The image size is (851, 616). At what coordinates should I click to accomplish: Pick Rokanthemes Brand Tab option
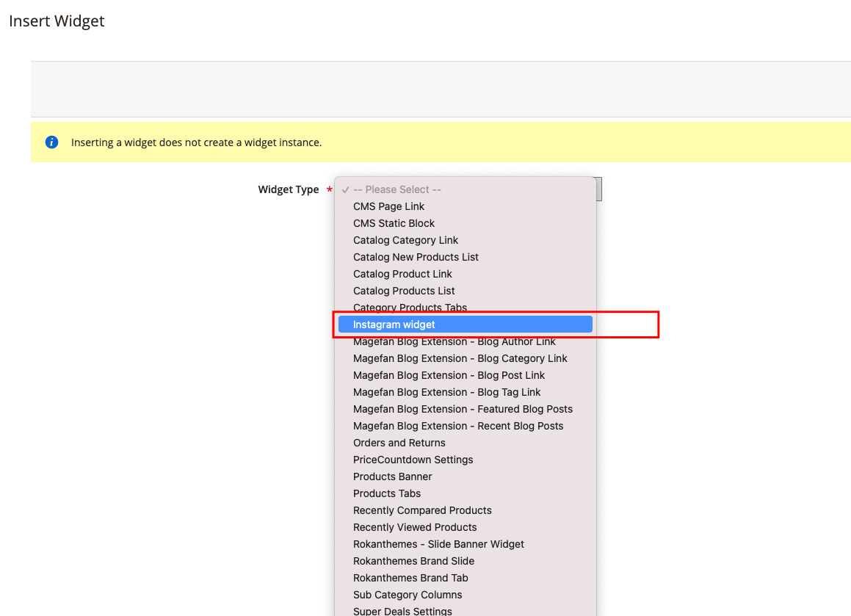click(465, 578)
